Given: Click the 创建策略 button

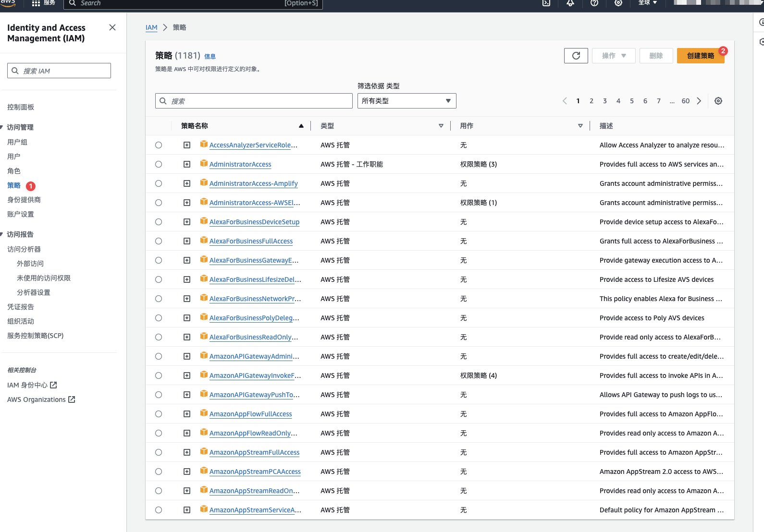Looking at the screenshot, I should [x=701, y=56].
